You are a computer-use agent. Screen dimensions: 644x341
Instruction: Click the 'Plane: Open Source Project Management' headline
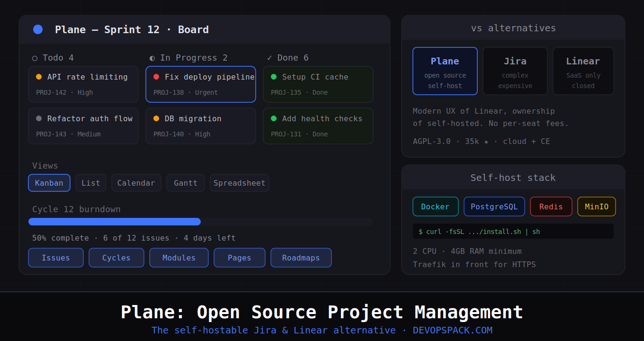(x=322, y=312)
